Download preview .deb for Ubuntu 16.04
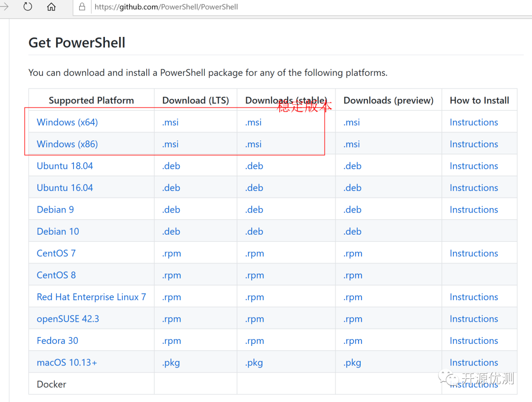532x402 pixels. pyautogui.click(x=352, y=188)
